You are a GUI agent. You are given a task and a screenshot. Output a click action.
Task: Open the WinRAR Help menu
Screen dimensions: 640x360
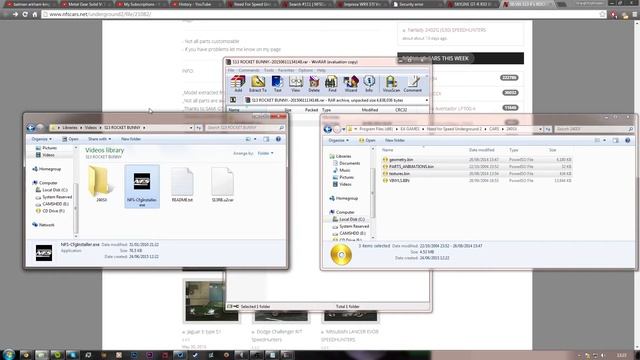pos(321,70)
